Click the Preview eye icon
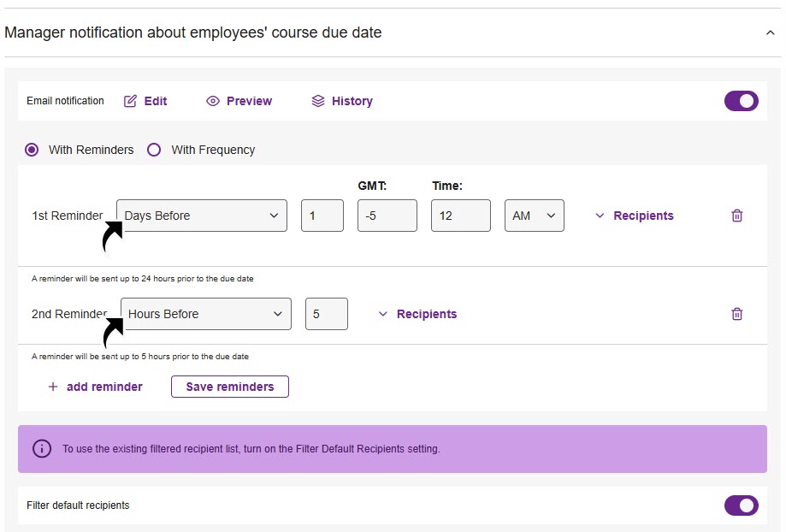Image resolution: width=786 pixels, height=532 pixels. [x=213, y=101]
